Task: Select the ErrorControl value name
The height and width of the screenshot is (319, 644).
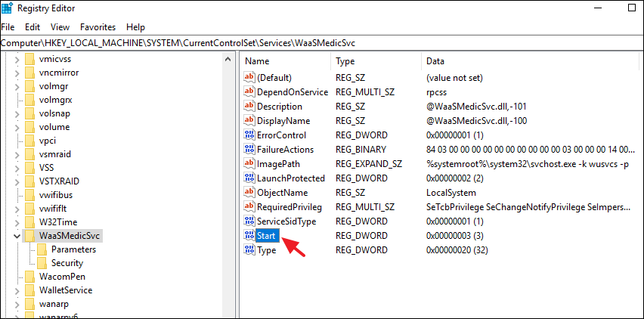Action: click(282, 135)
